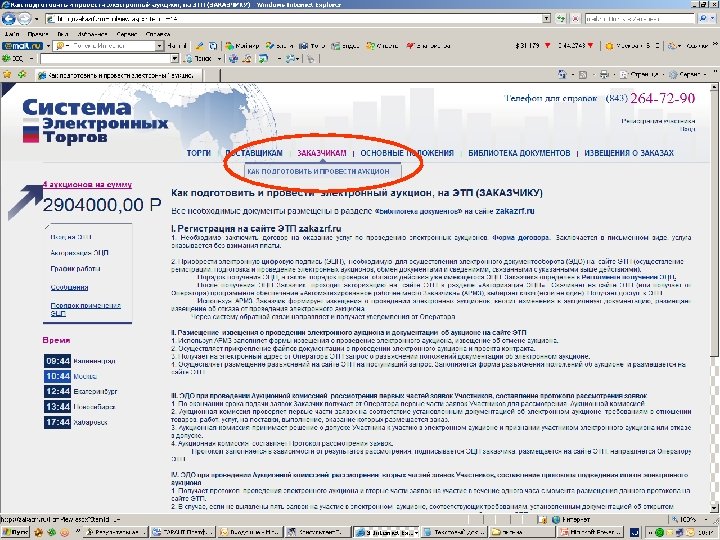Click the ICQ flower icon on ICQ toolbar
Viewport: 720px width, 540px height.
[x=6, y=59]
